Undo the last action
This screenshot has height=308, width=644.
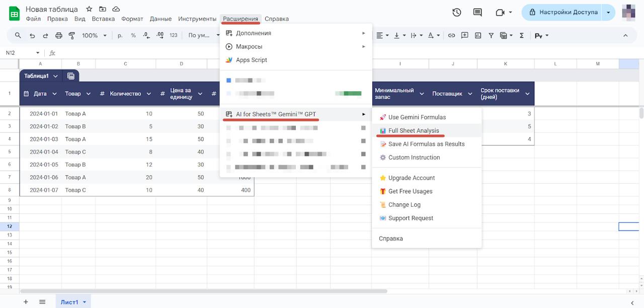pyautogui.click(x=32, y=35)
